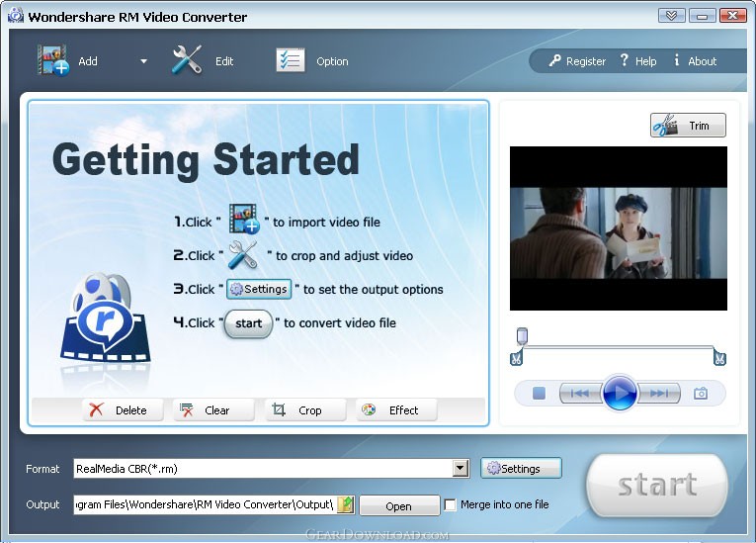Click the wrench icon in step 2 instructions
Screen dimensions: 756x543
point(242,254)
